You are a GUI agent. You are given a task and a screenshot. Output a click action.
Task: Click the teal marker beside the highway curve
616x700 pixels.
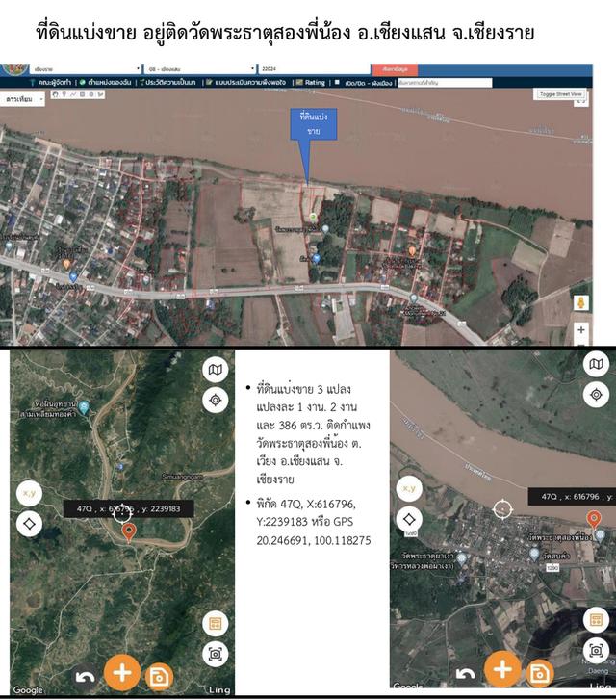coord(414,298)
